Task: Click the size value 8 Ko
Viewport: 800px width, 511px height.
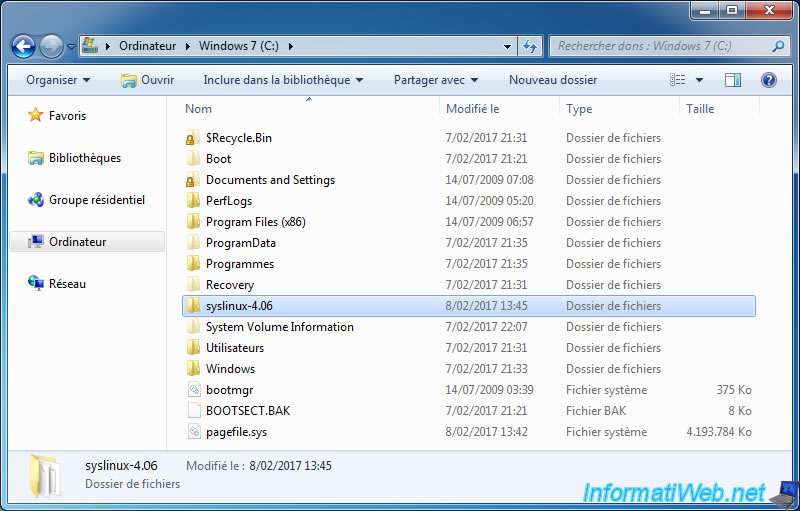Action: coord(740,411)
